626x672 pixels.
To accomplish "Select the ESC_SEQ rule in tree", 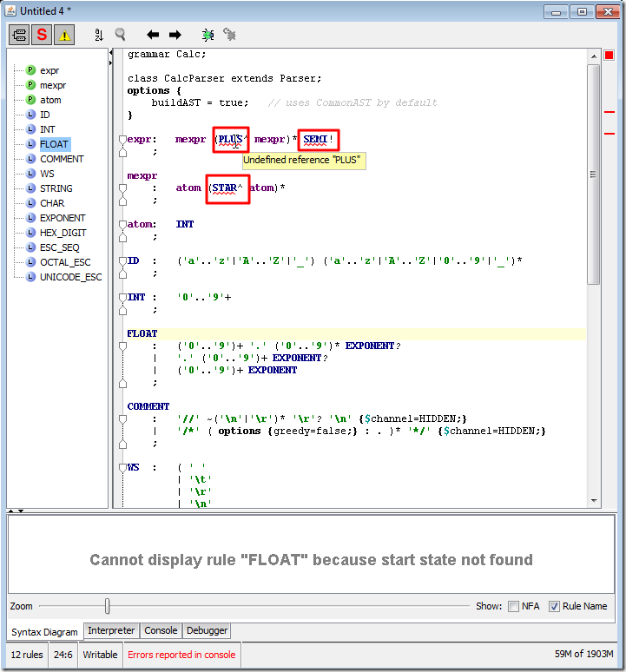I will pyautogui.click(x=60, y=247).
